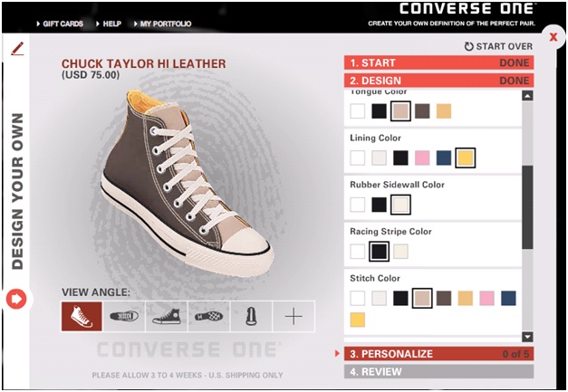Image resolution: width=568 pixels, height=392 pixels.
Task: Select the angled three-quarter view angle thumbnail
Action: point(82,317)
